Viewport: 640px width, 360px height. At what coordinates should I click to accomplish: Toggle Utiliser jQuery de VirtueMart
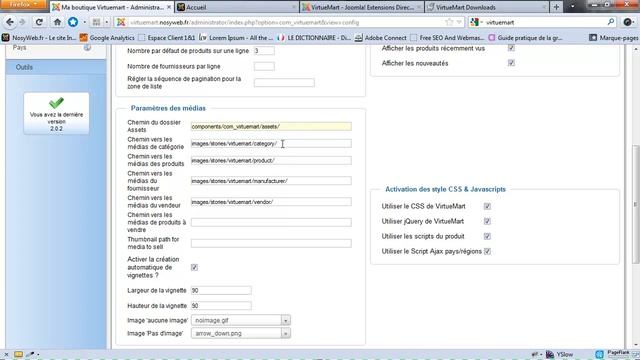coord(487,221)
